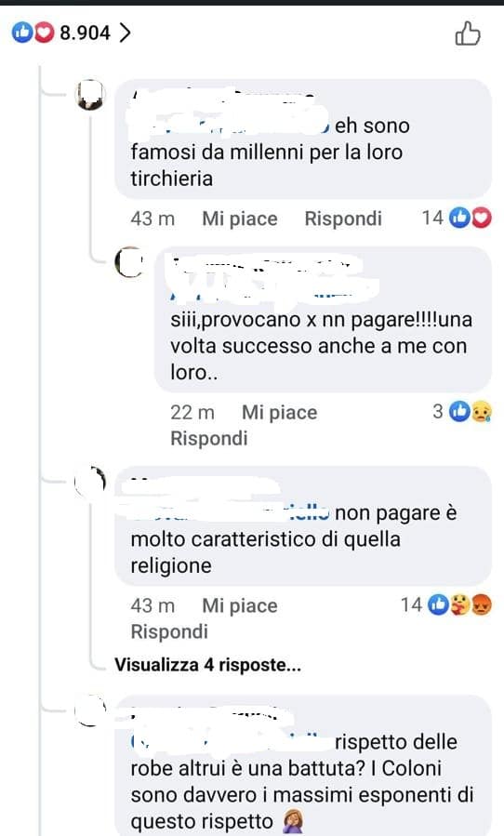
Task: Click Rispondi under the 'tirchieria' comment
Action: (x=343, y=219)
